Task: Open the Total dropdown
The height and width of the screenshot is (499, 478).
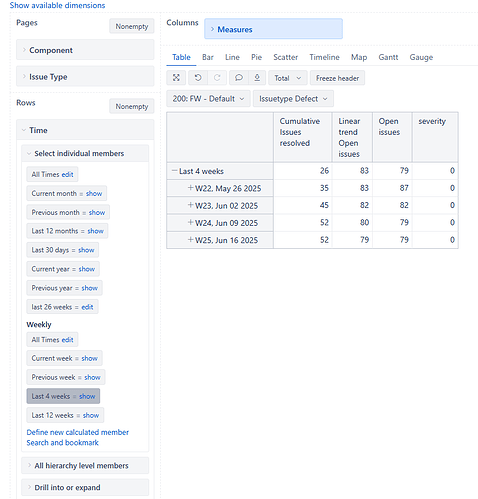Action: click(288, 78)
